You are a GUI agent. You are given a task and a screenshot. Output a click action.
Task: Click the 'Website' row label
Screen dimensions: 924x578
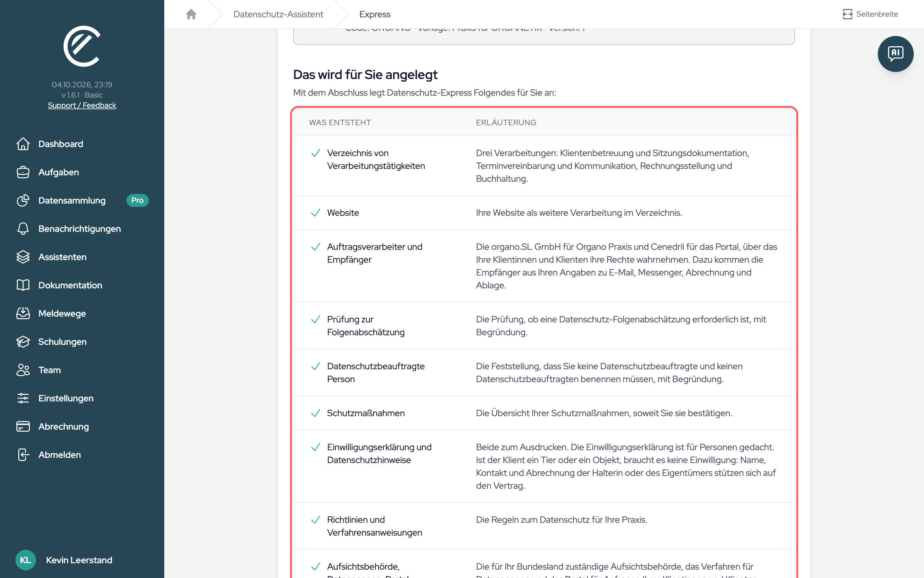(x=343, y=213)
